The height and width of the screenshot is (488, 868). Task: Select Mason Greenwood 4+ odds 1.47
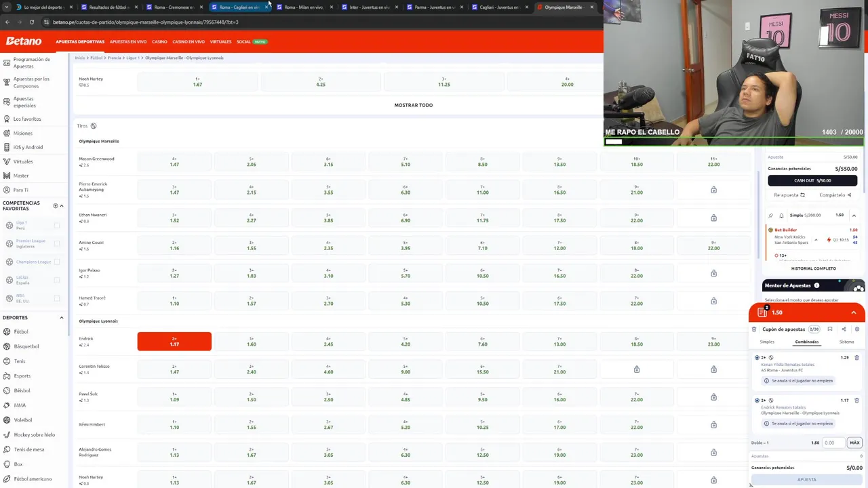tap(174, 162)
